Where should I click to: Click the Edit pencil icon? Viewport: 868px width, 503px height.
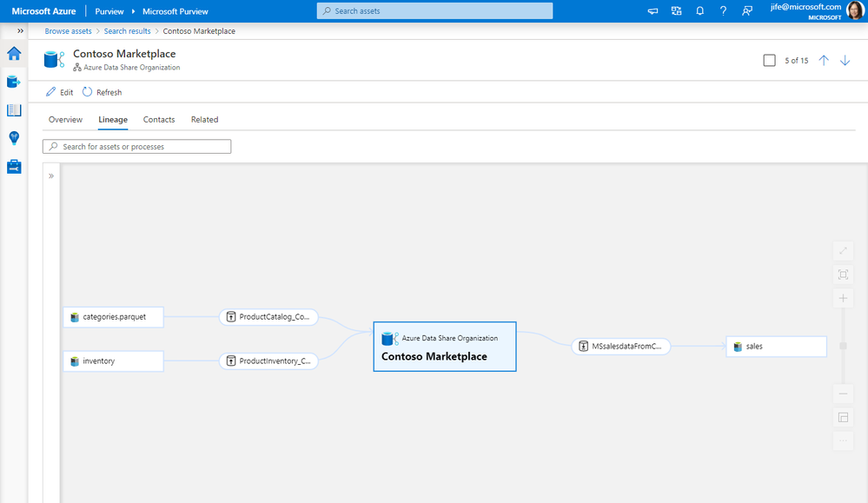pos(51,92)
